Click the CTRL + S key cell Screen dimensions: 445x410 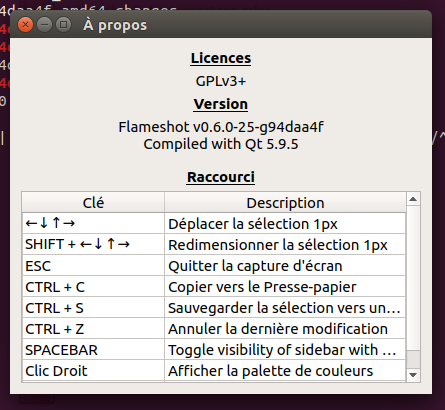pyautogui.click(x=93, y=308)
